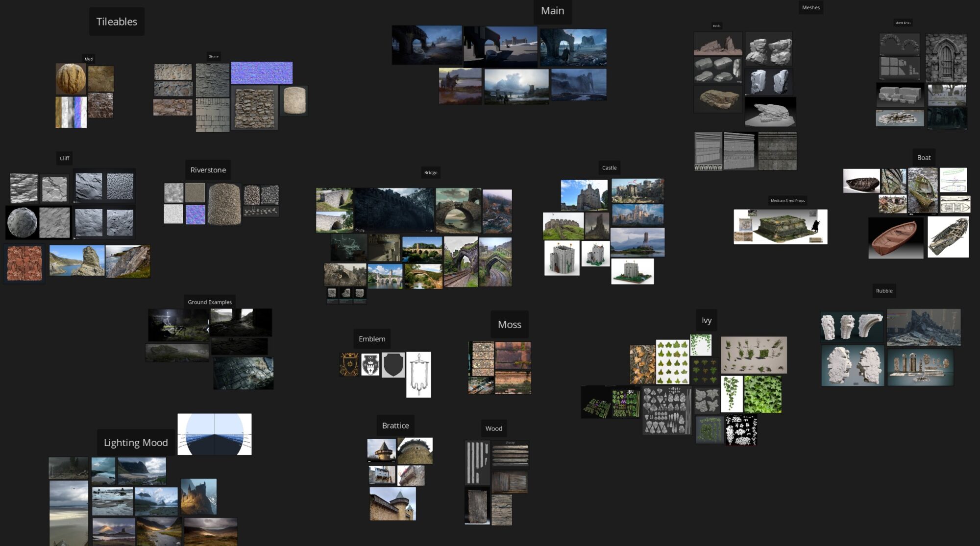980x546 pixels.
Task: Click the white banner emblem image
Action: [418, 375]
